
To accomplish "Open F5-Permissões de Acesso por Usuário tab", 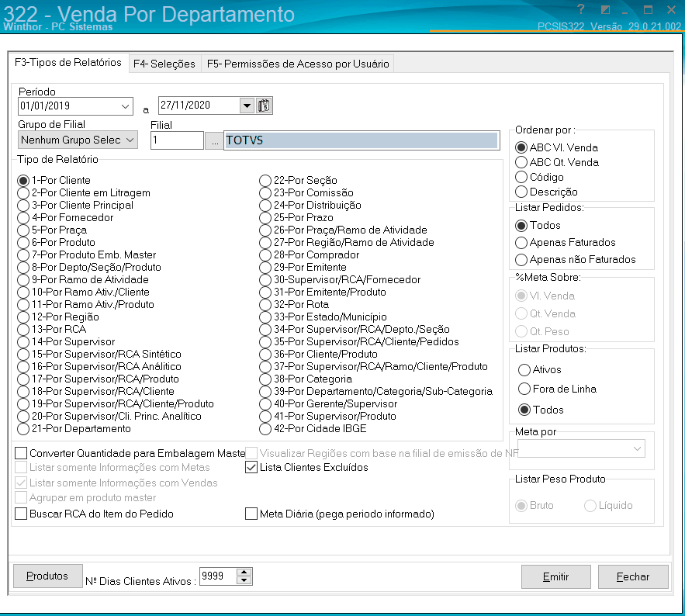I will tap(298, 64).
